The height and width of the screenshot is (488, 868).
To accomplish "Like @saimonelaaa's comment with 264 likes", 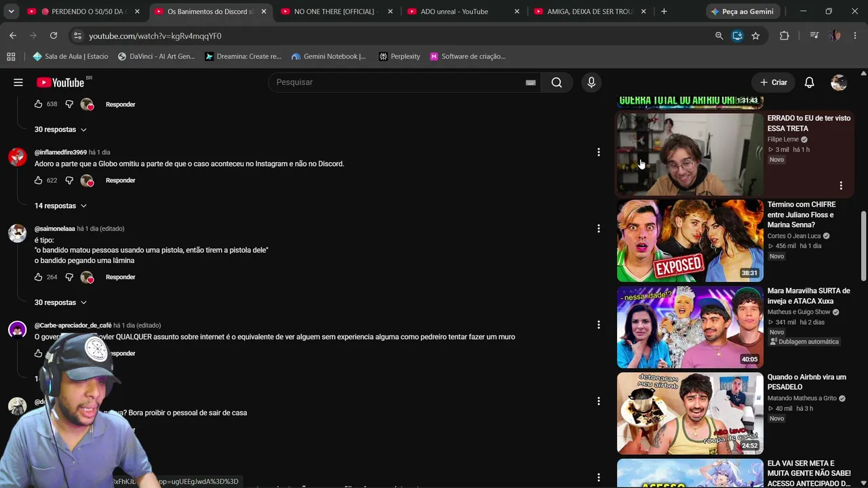I will 39,277.
